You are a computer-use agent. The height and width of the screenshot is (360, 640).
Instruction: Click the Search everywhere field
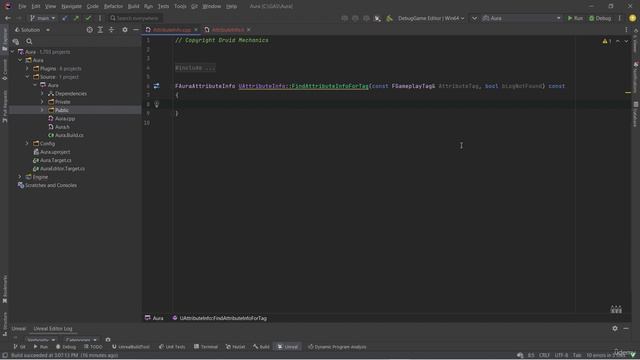tap(136, 18)
